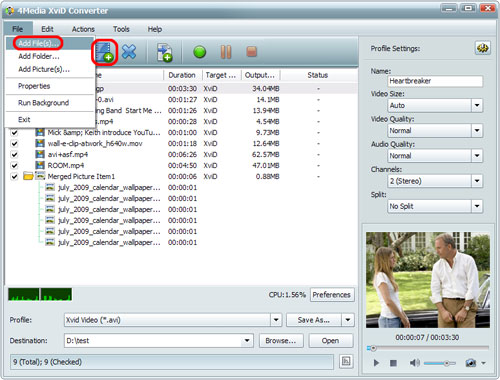Open the Save As arrow menu
Image resolution: width=500 pixels, height=380 pixels.
tap(348, 320)
